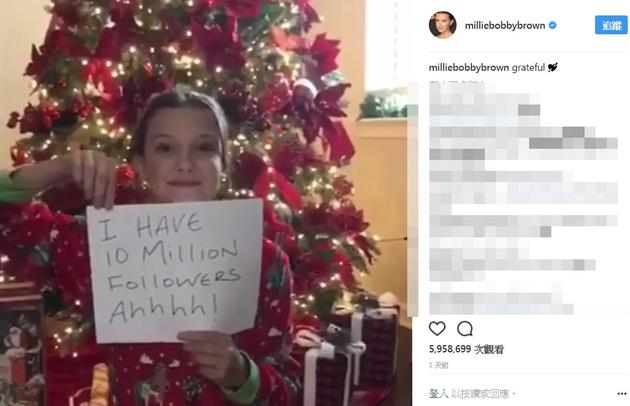Follow the account with the blue 追蹤 button
Screen dimensions: 630x406
pyautogui.click(x=611, y=26)
